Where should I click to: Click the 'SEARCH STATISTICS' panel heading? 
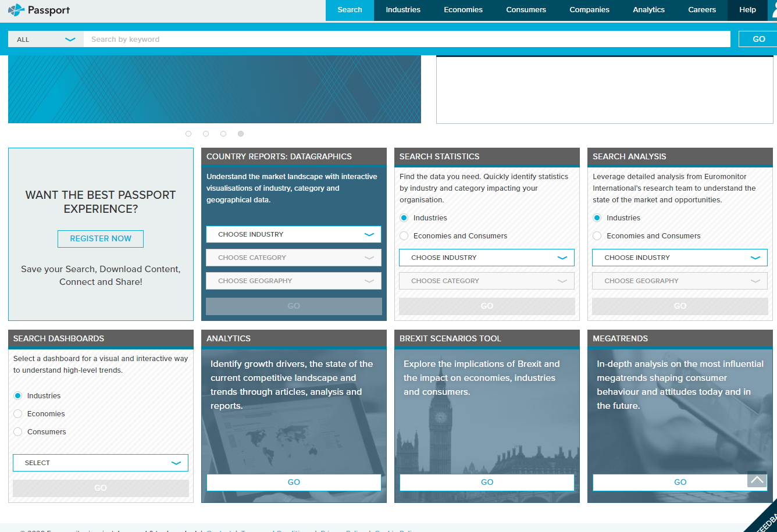click(440, 156)
